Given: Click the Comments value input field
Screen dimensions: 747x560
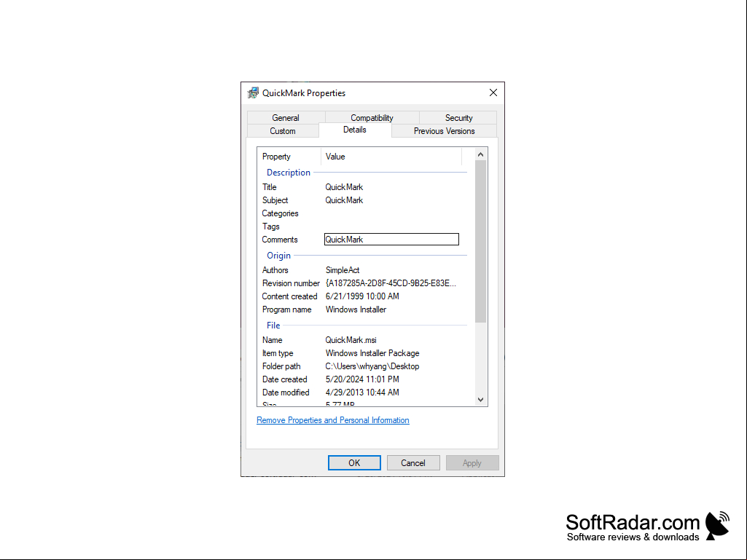Looking at the screenshot, I should pyautogui.click(x=391, y=240).
